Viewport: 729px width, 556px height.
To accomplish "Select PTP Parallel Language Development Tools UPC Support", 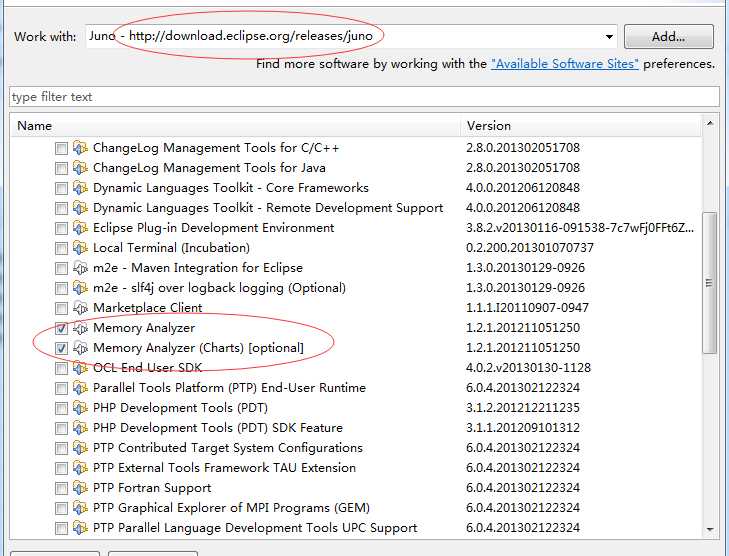I will [x=255, y=528].
